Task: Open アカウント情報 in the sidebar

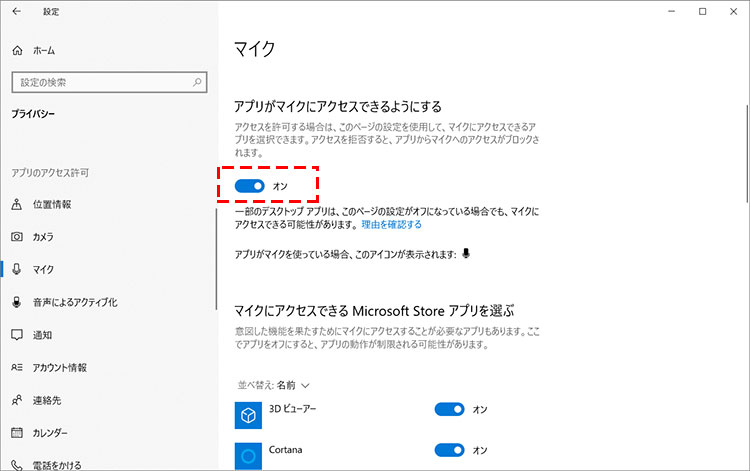Action: tap(60, 368)
